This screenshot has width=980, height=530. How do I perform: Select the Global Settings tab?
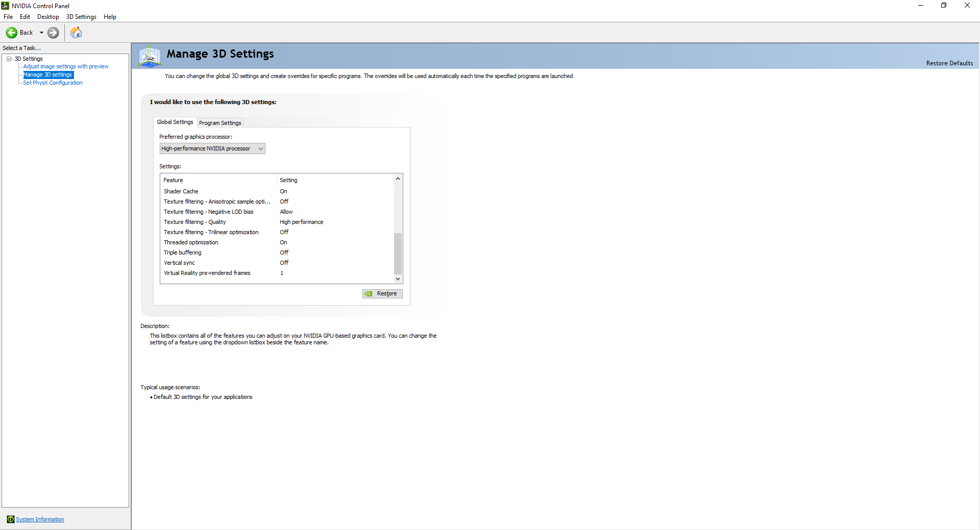[175, 122]
